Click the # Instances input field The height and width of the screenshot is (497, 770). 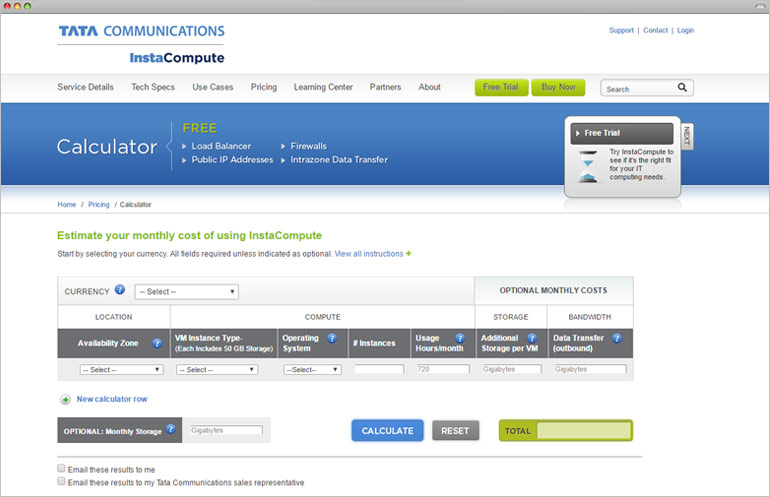point(379,369)
